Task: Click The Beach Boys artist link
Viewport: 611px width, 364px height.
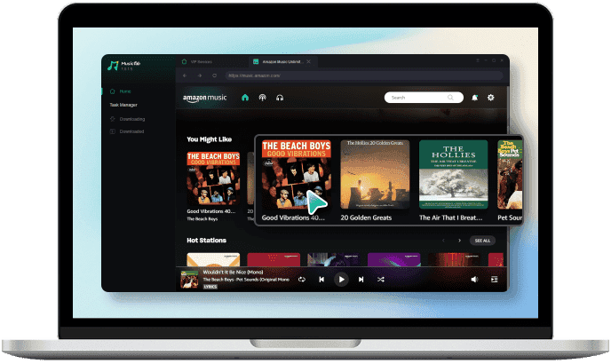Action: click(202, 219)
